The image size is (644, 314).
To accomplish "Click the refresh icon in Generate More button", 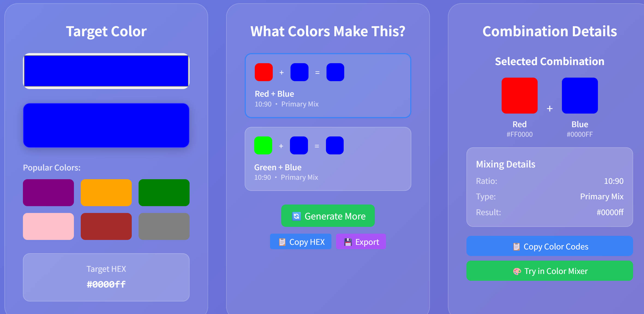I will click(297, 216).
